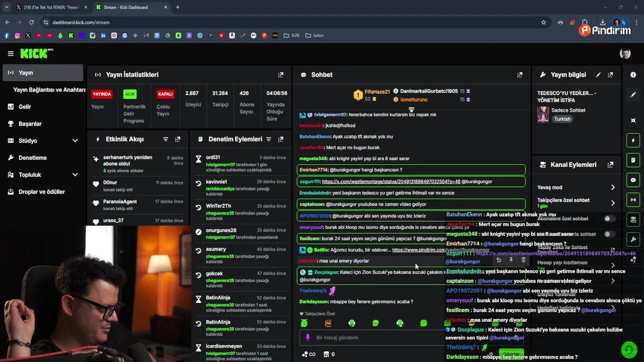Open Droplar ve ödüller in the sidebar
This screenshot has width=644, height=362.
42,192
